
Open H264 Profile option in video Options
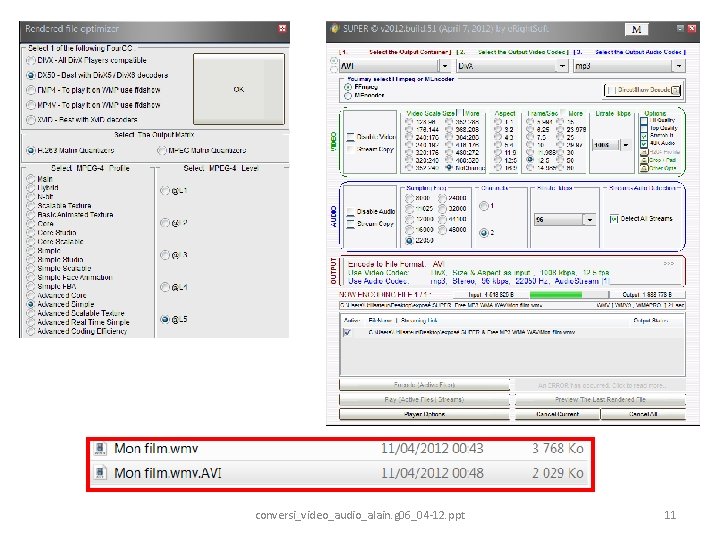click(x=644, y=152)
